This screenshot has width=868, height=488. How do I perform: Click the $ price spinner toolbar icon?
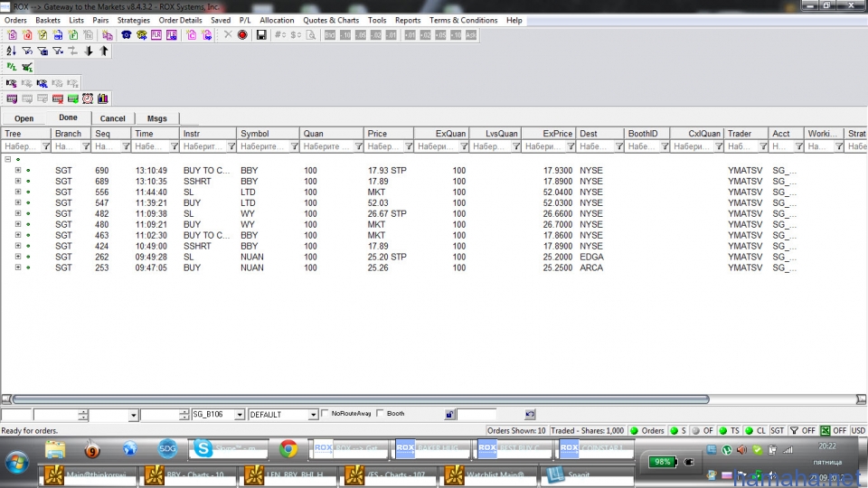coord(296,35)
